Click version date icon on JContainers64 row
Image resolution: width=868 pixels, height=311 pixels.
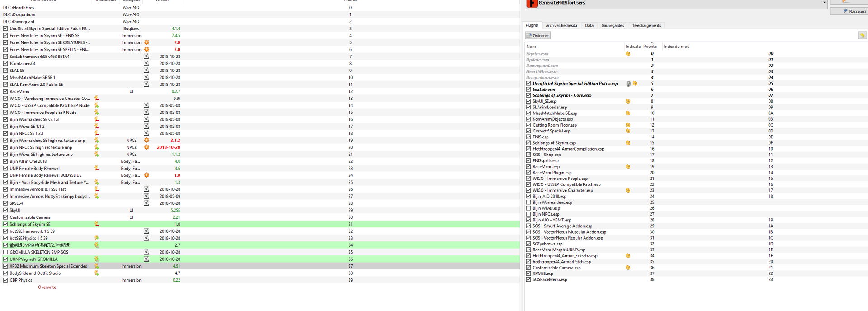pos(146,63)
